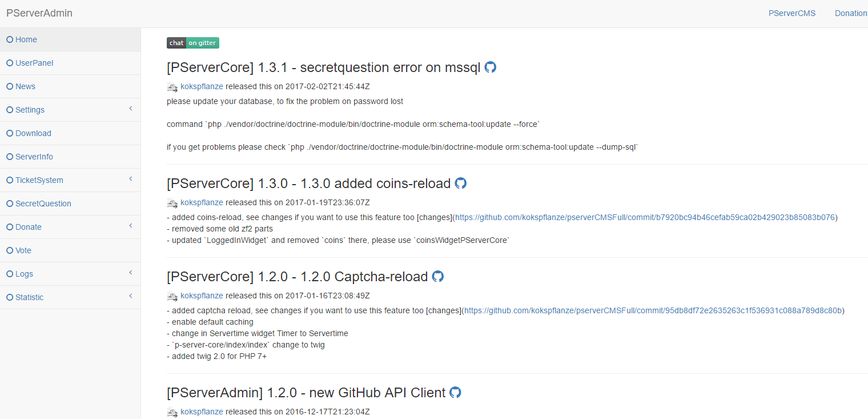
Task: Click the circle icon beside Home
Action: [x=10, y=39]
